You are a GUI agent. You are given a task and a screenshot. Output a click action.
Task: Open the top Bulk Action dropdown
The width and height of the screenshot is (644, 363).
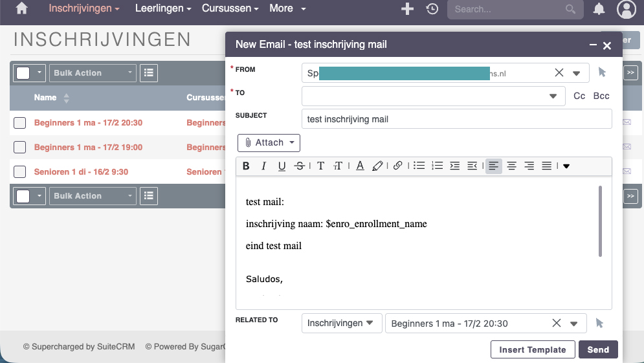coord(93,73)
